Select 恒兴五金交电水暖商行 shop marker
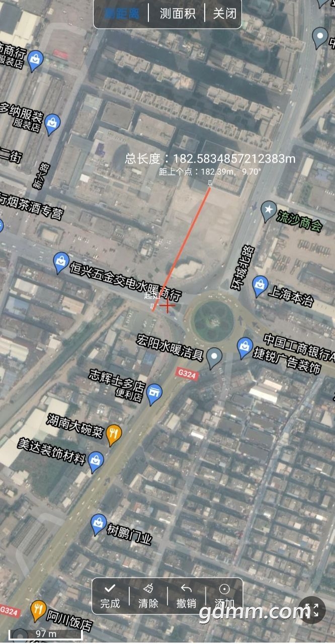This screenshot has height=644, width=335. pos(61,263)
